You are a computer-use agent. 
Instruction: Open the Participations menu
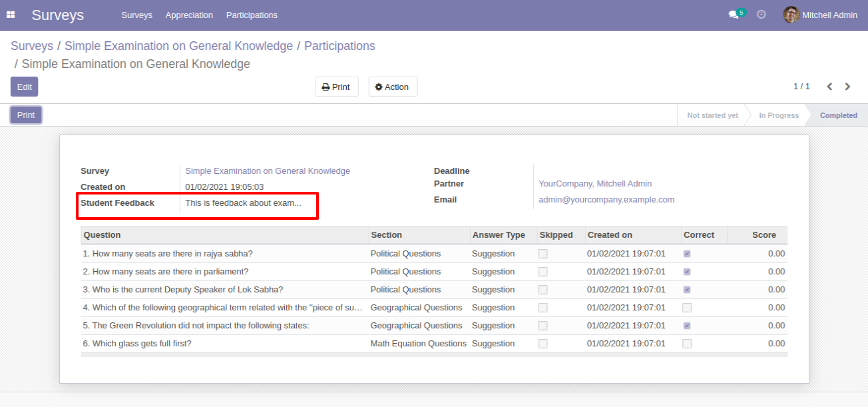252,15
